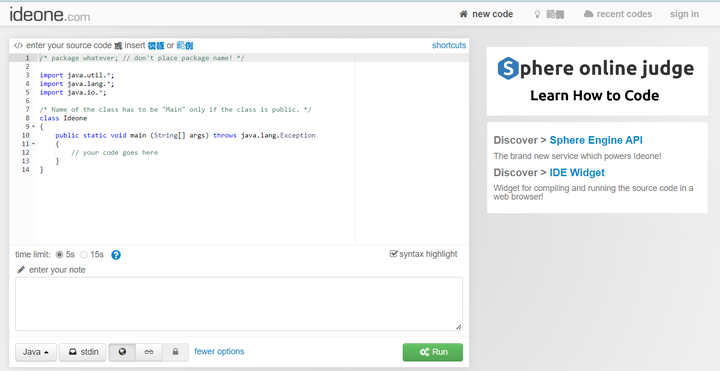
Task: Insert the template via first blue link
Action: 156,45
